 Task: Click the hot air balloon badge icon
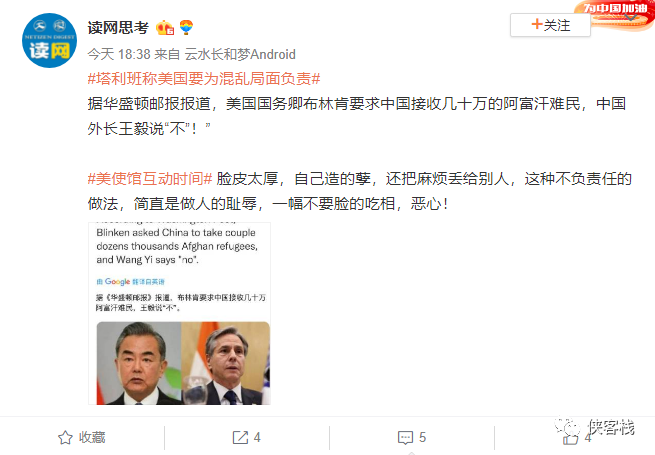pos(186,28)
